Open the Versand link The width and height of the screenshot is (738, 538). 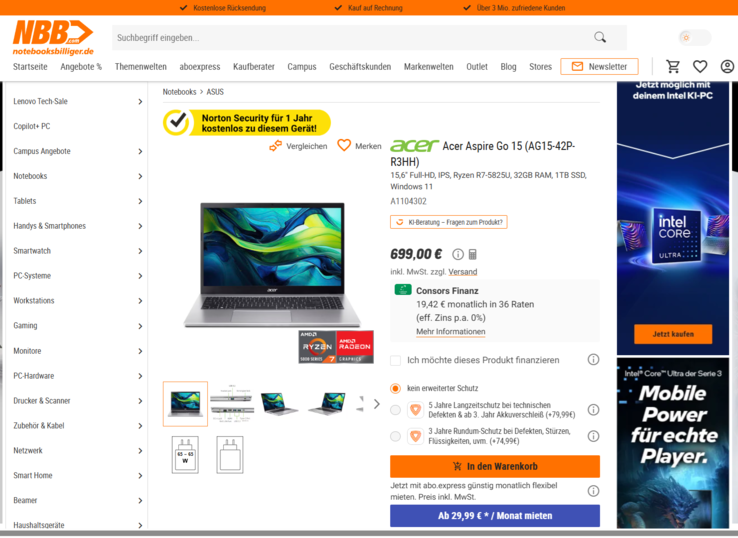click(x=463, y=272)
